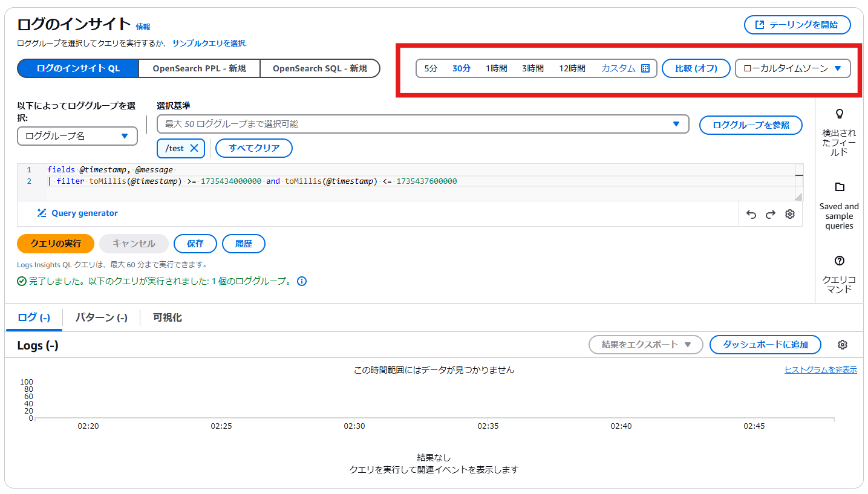Remove the /test log group chip

pyautogui.click(x=194, y=148)
